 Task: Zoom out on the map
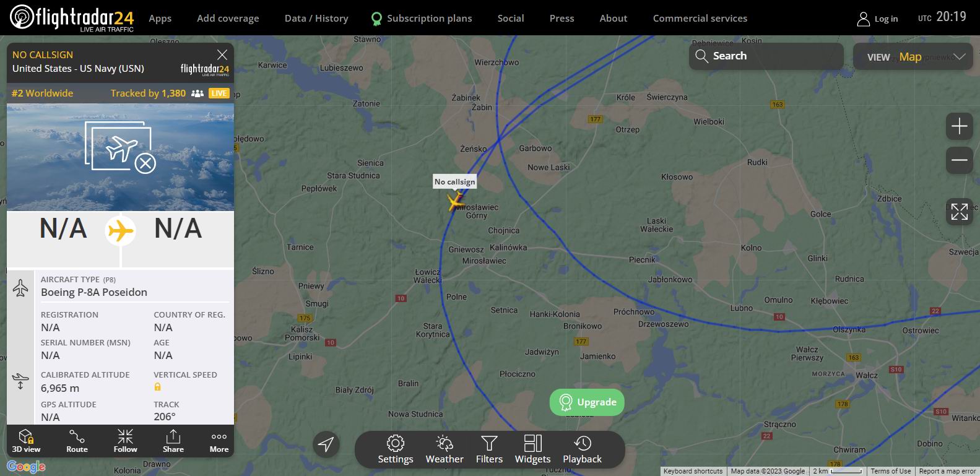pyautogui.click(x=959, y=160)
